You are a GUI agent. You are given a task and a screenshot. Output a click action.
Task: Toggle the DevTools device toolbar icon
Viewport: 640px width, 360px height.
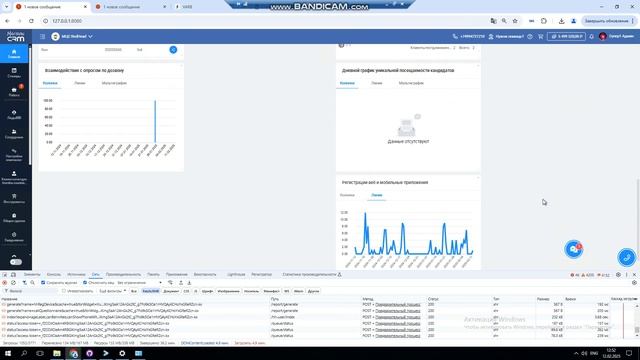(x=13, y=275)
